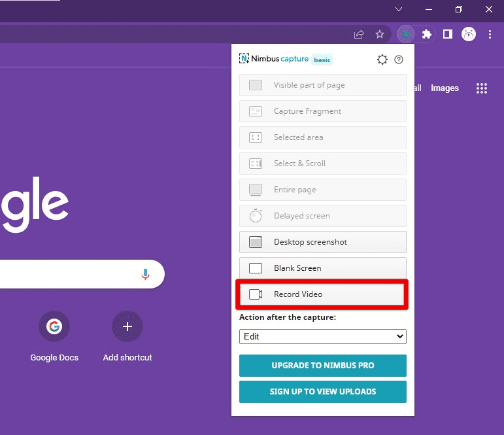The width and height of the screenshot is (504, 435).
Task: Open the Nimbus help question mark
Action: click(x=399, y=60)
